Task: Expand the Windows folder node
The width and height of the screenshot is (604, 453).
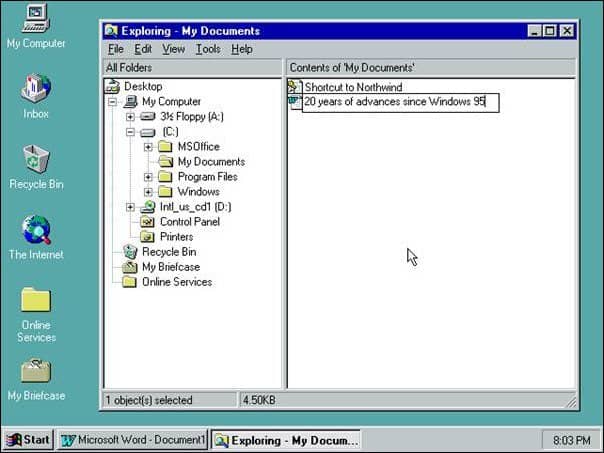Action: tap(148, 192)
